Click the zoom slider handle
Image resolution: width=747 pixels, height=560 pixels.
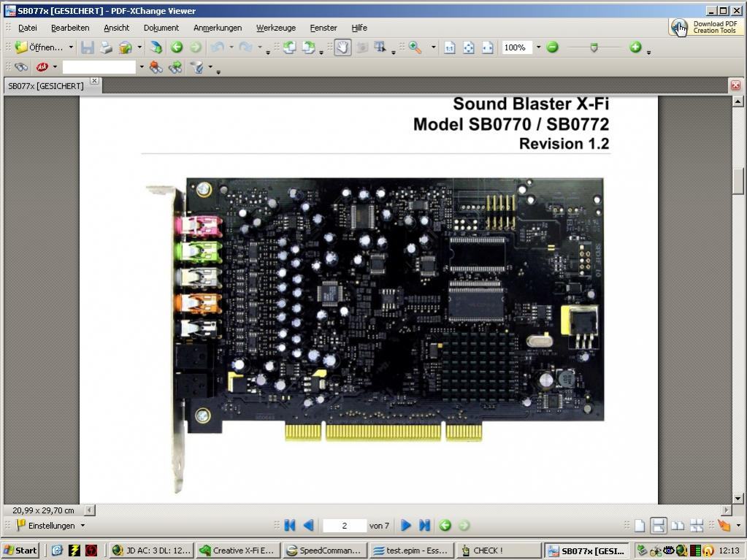[x=594, y=47]
